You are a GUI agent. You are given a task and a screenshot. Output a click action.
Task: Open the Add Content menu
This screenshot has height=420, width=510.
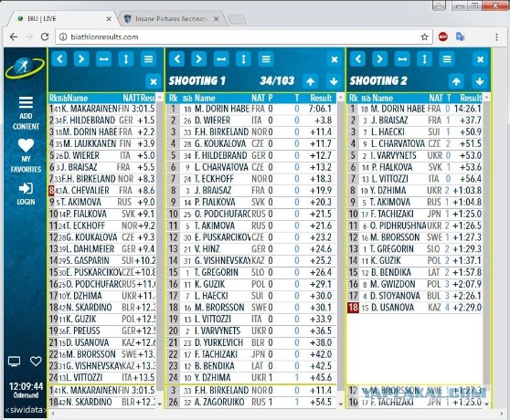(26, 112)
